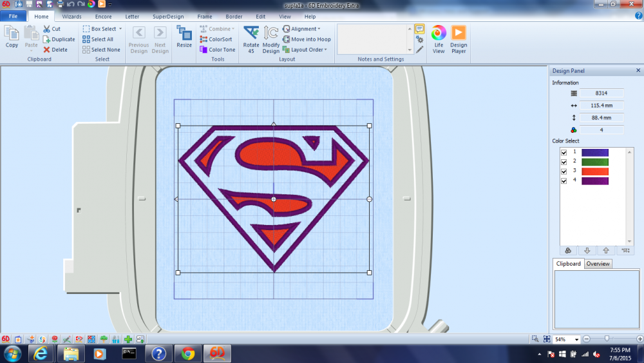This screenshot has height=363, width=644.
Task: Move the color up with the up arrow button
Action: 606,250
